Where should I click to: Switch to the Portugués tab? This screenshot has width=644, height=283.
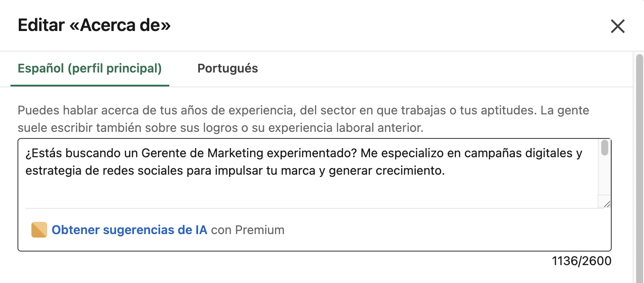[227, 69]
